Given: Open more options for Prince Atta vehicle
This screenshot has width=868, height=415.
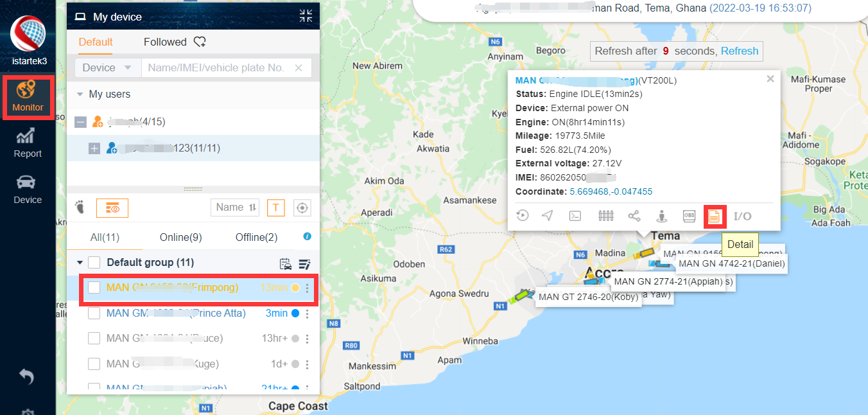Looking at the screenshot, I should 307,313.
